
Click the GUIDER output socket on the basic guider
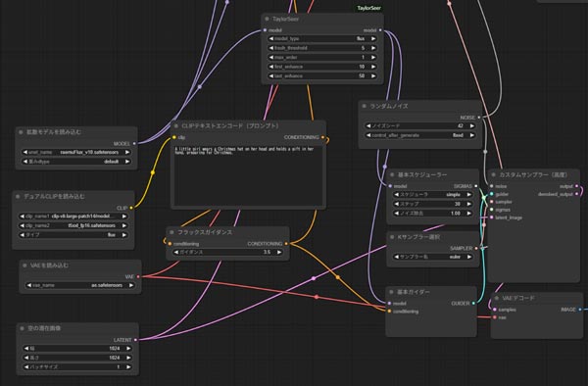point(473,303)
